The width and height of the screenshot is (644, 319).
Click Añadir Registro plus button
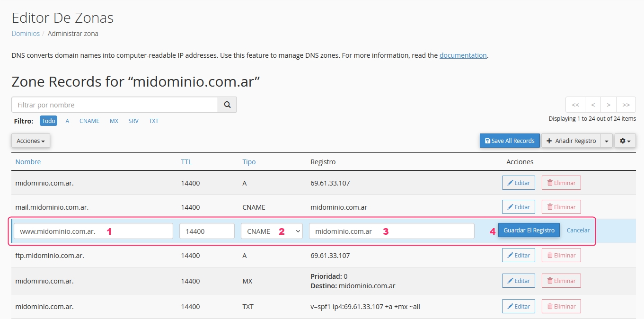tap(571, 141)
